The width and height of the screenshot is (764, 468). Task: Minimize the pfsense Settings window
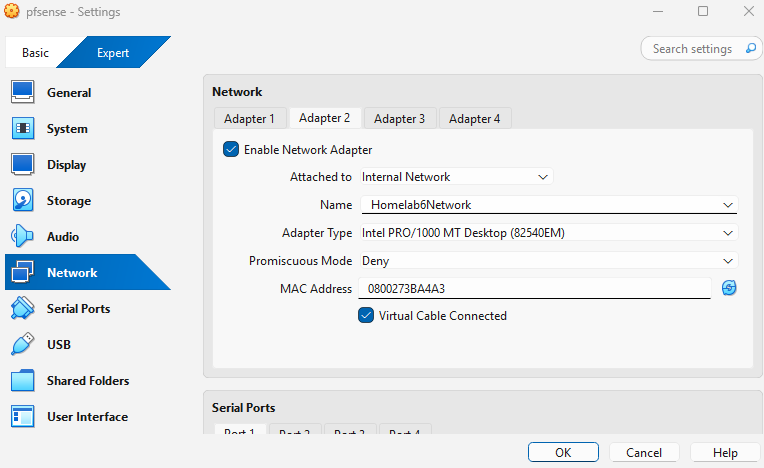coord(658,11)
